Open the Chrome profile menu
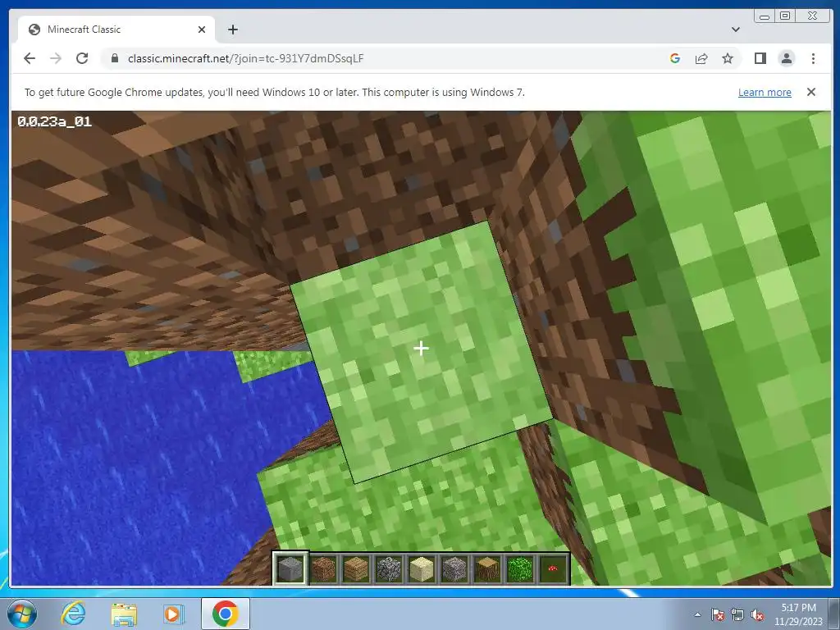 coord(787,58)
